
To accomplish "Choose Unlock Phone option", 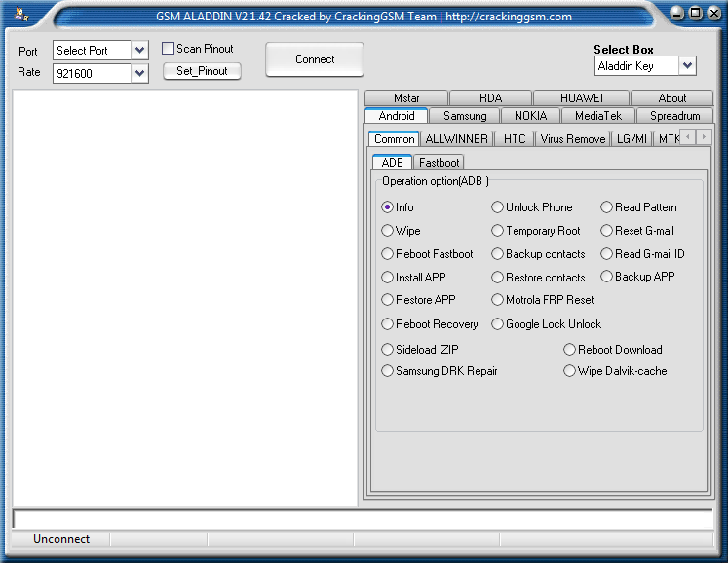I will pos(532,207).
